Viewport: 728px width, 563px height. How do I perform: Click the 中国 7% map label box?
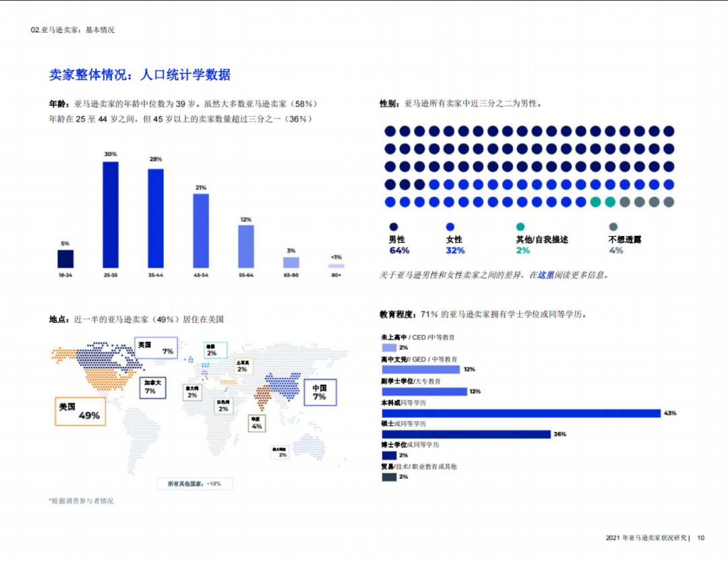(319, 392)
